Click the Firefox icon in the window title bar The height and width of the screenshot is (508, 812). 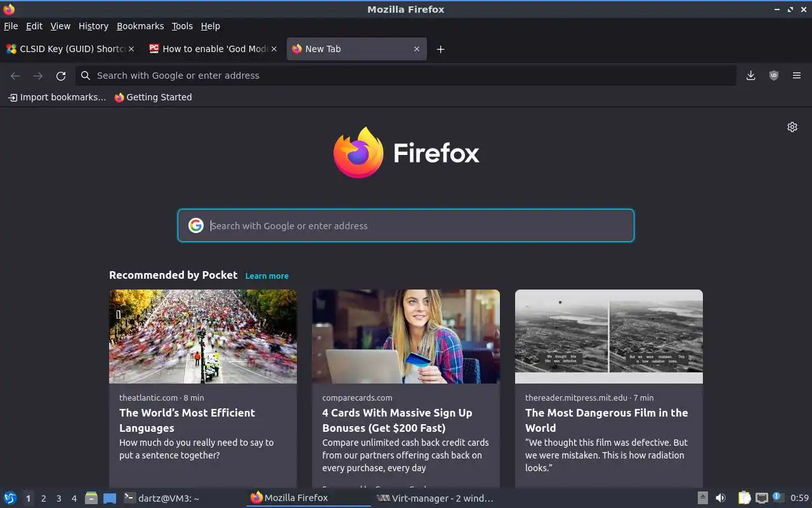pos(9,9)
